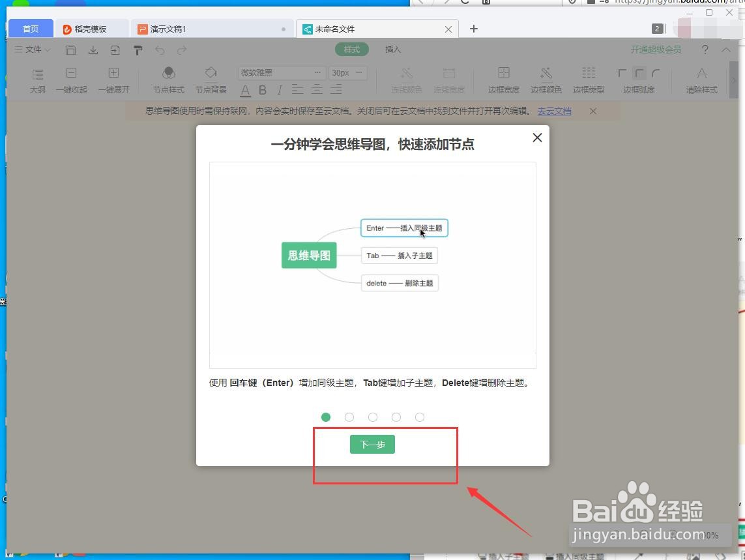Click the 思维导图 central node image
745x560 pixels.
pos(309,256)
